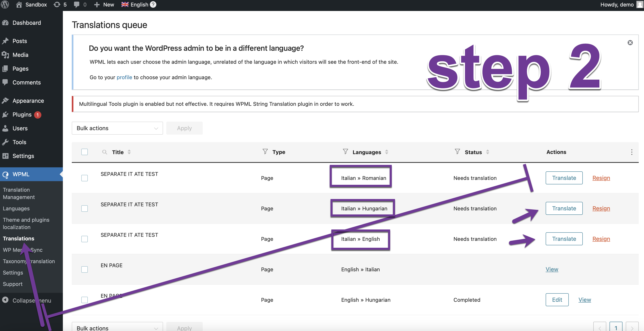Click the Dashboard gauge icon
Image resolution: width=644 pixels, height=331 pixels.
5,23
